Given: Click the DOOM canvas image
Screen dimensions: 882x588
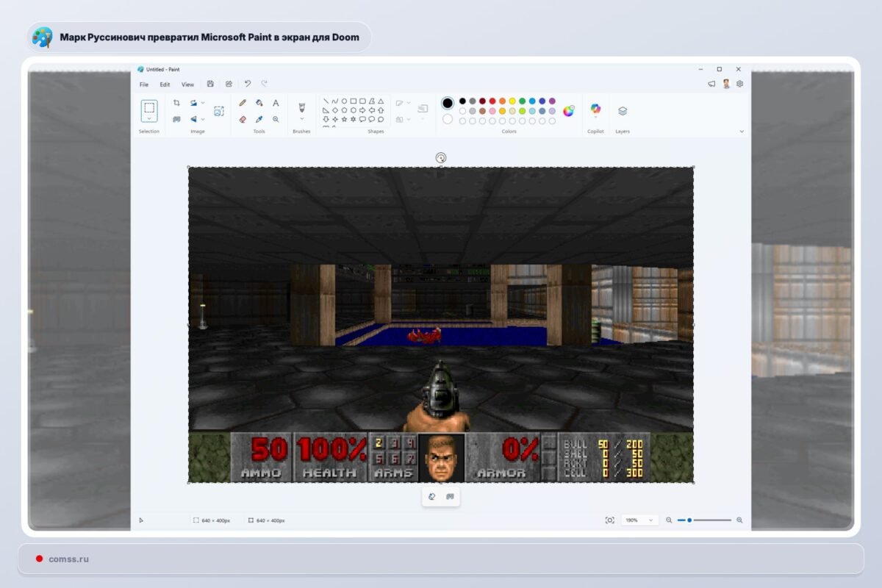Looking at the screenshot, I should [441, 325].
